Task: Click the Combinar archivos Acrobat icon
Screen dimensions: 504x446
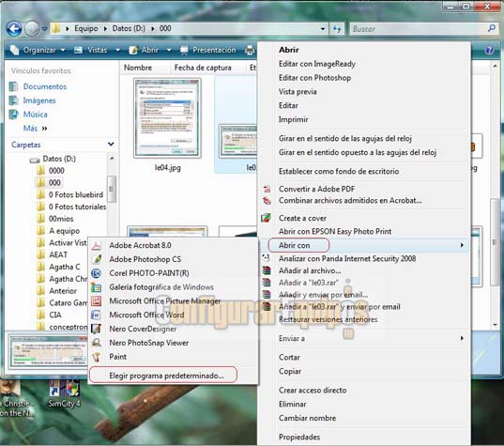Action: pos(267,201)
